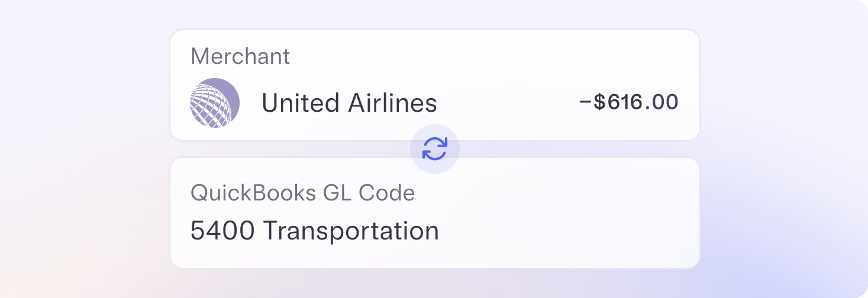
Task: Click the -$616.00 transaction amount
Action: coord(628,102)
